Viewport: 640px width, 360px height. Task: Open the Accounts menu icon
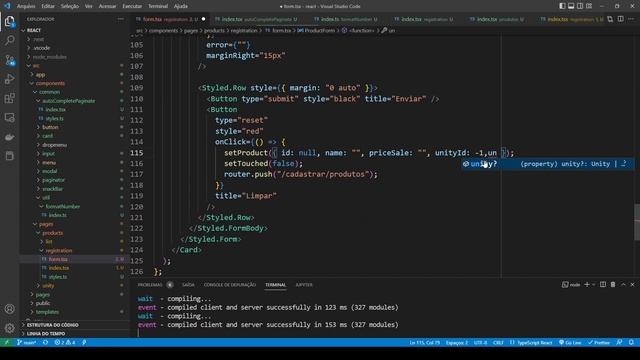(9, 309)
